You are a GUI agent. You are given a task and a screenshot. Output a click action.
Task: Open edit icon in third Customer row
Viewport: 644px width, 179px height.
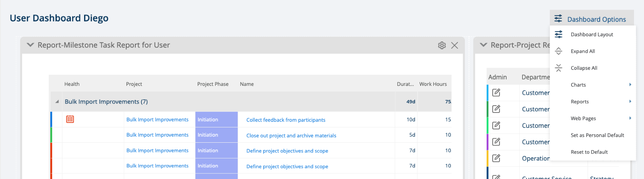click(x=496, y=125)
